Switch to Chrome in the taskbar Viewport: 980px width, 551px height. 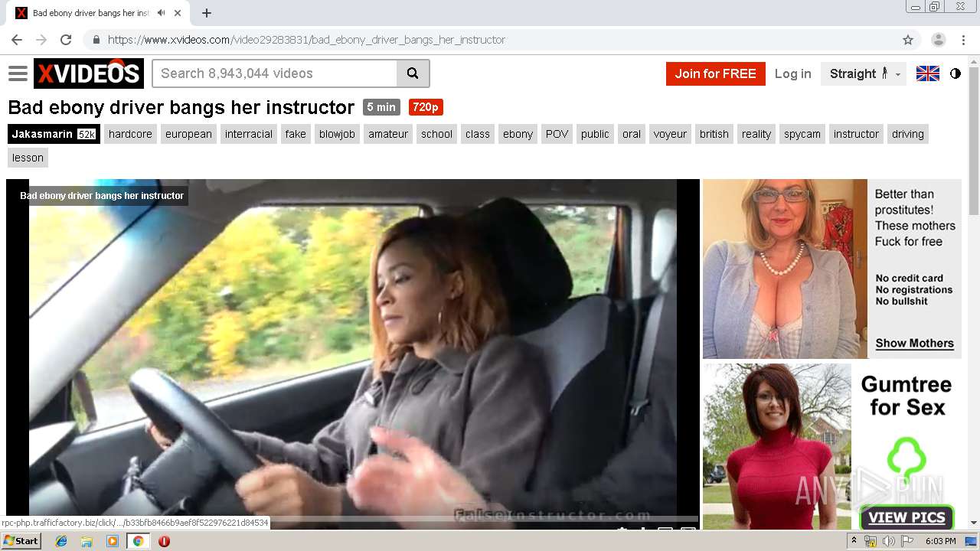(138, 541)
